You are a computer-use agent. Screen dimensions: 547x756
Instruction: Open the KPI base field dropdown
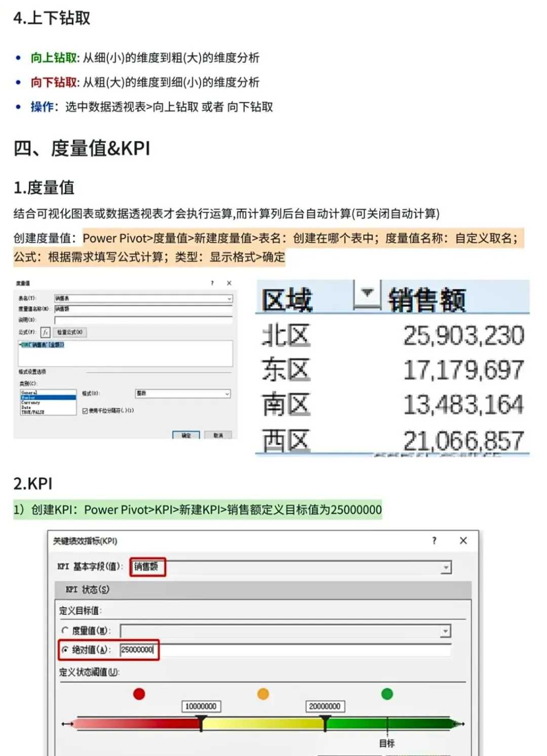[446, 568]
